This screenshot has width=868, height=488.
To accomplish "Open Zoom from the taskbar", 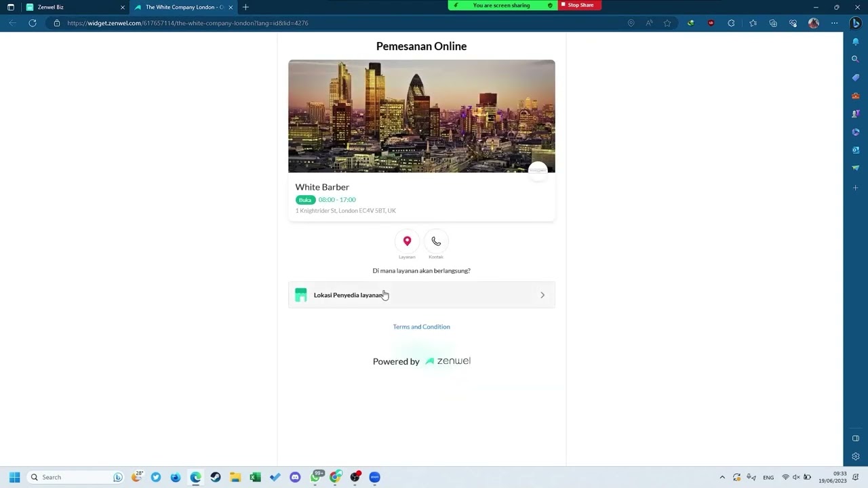I will point(374,477).
